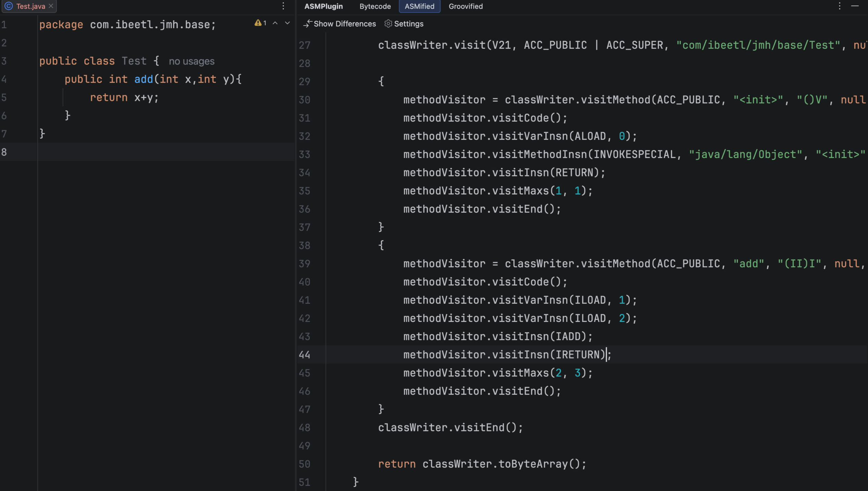Click 'methodVisitor.visitCode()' on line 31
Viewport: 868px width, 491px height.
pyautogui.click(x=482, y=118)
